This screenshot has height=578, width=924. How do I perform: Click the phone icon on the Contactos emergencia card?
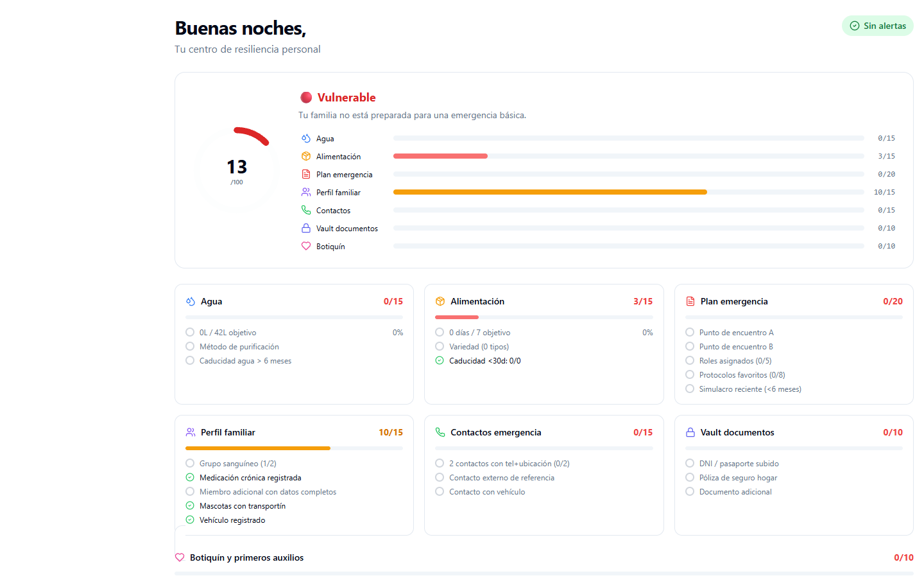tap(440, 432)
